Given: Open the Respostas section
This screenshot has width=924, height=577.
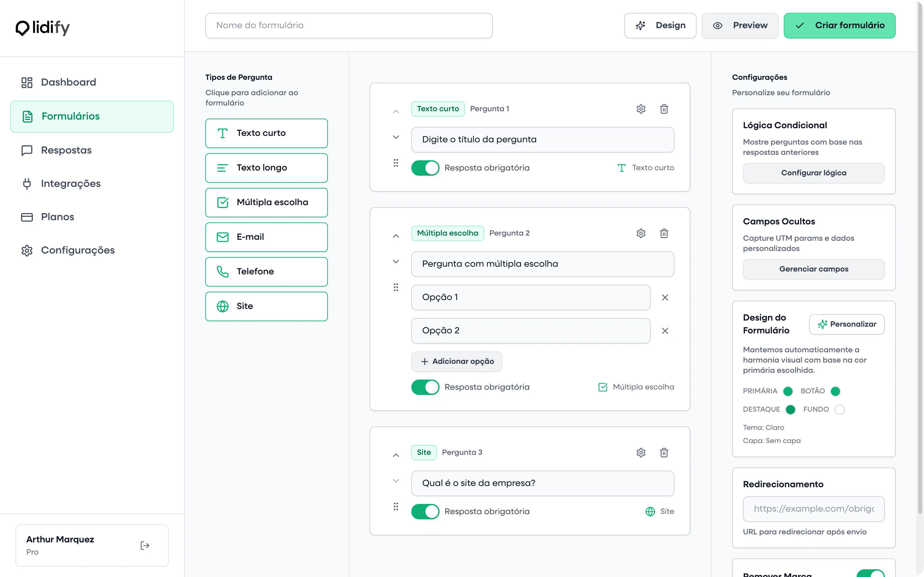Looking at the screenshot, I should 66,150.
